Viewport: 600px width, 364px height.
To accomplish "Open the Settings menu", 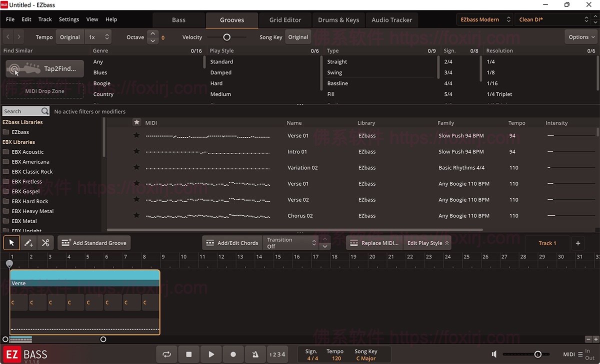I will click(x=68, y=19).
